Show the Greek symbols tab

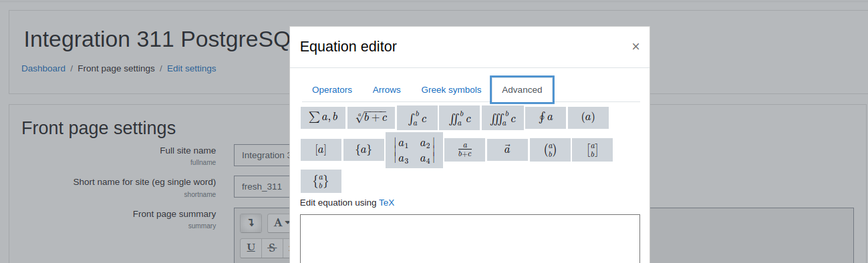click(x=451, y=89)
